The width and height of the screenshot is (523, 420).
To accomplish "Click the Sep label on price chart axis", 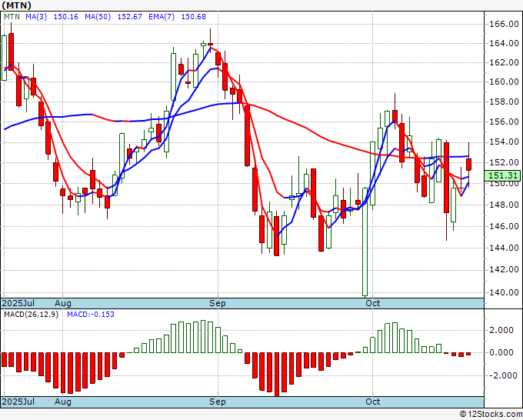I will pos(218,303).
